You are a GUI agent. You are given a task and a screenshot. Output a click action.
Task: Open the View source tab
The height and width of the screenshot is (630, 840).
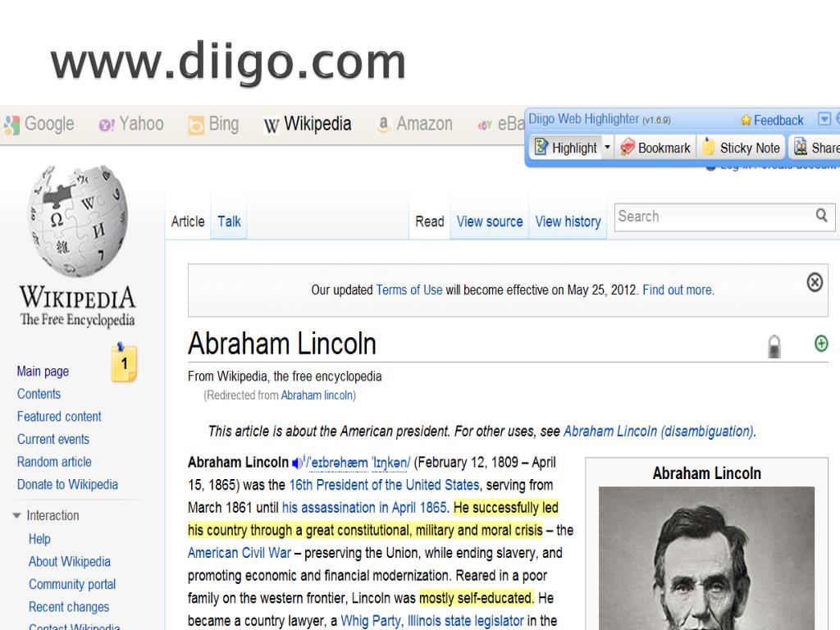490,221
